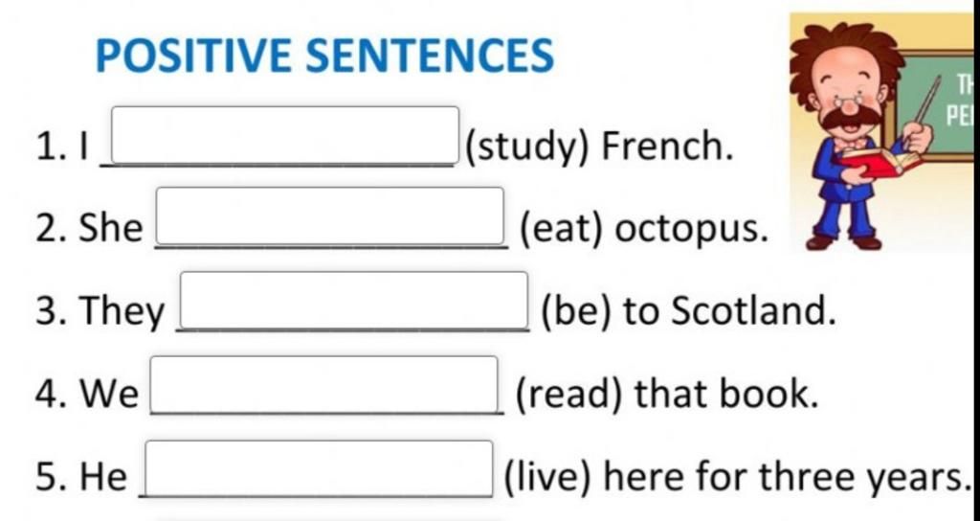Select the text "(eat) octopus."

(643, 229)
